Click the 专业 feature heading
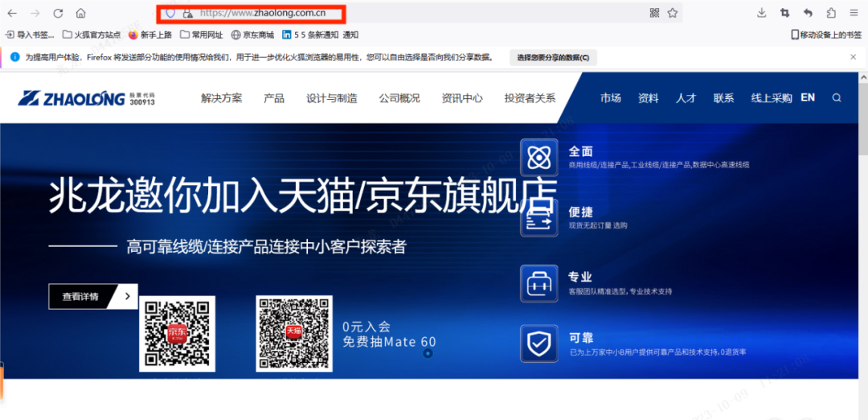Image resolution: width=868 pixels, height=420 pixels. pyautogui.click(x=581, y=277)
